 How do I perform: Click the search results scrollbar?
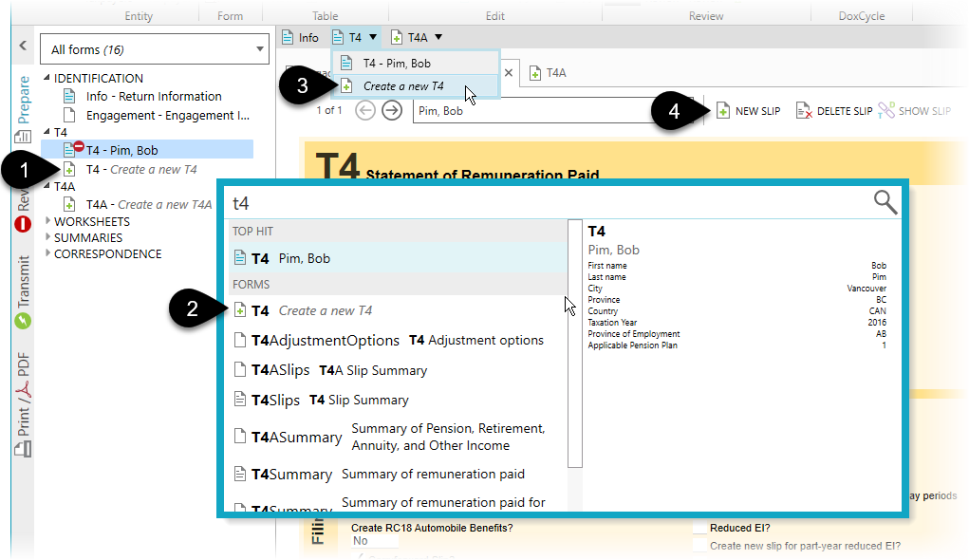pos(575,344)
